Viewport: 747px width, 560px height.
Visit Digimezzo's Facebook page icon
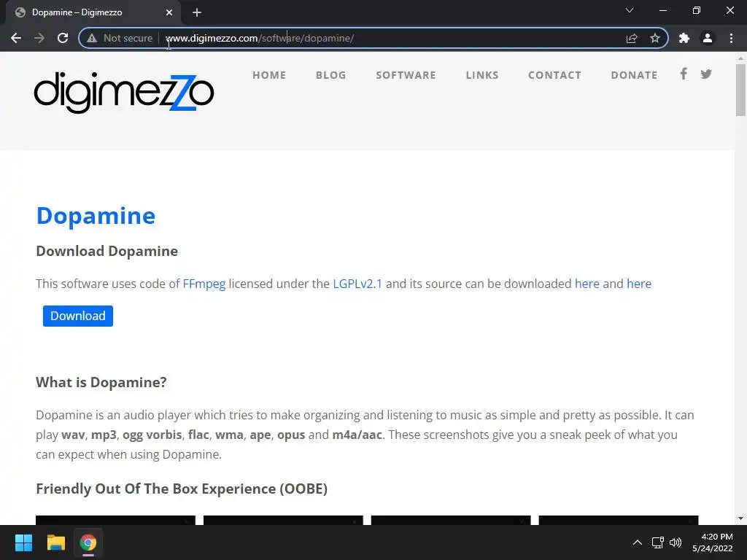point(684,74)
